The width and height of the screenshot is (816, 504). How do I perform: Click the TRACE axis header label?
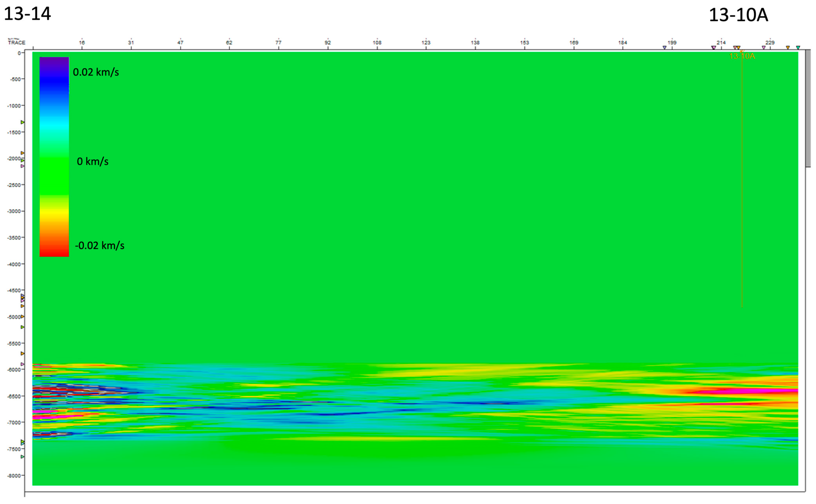16,42
